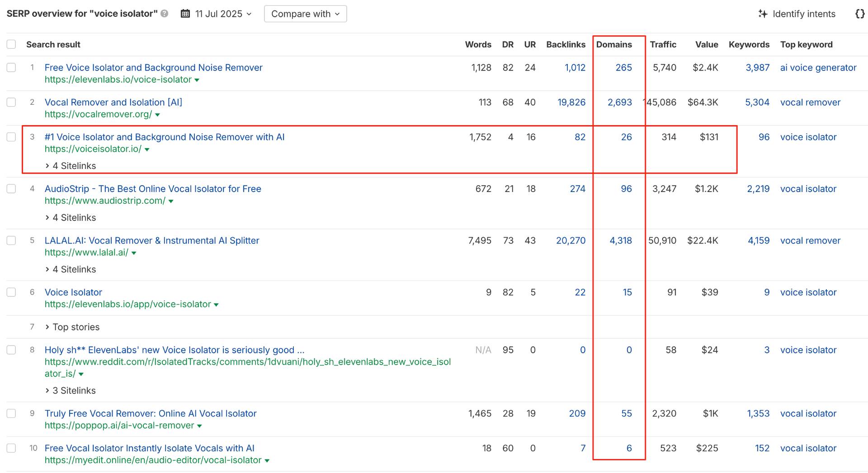Viewport: 868px width, 473px height.
Task: Select the vocalremover.org result checkbox
Action: tap(11, 102)
